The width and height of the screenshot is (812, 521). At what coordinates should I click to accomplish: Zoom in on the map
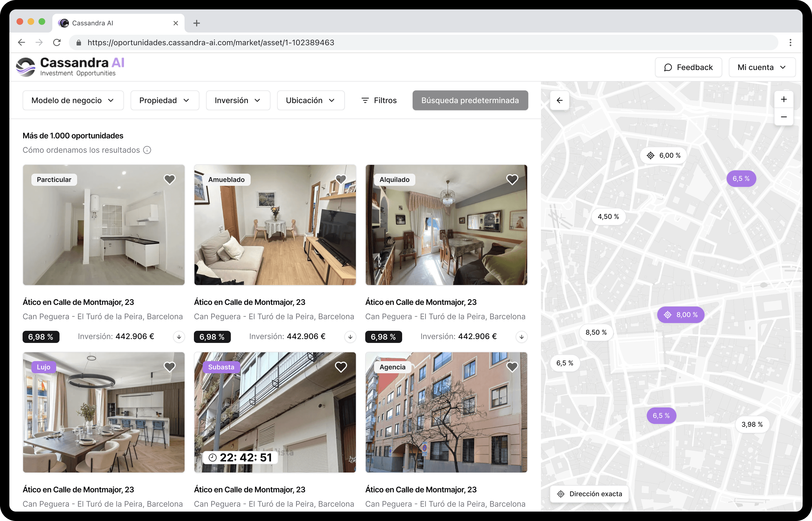[x=784, y=100]
